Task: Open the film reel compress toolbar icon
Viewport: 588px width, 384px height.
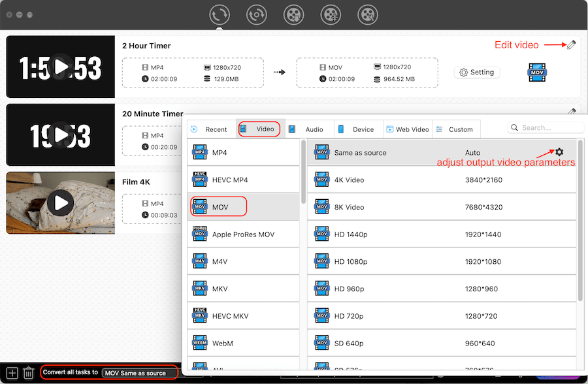Action: tap(331, 15)
